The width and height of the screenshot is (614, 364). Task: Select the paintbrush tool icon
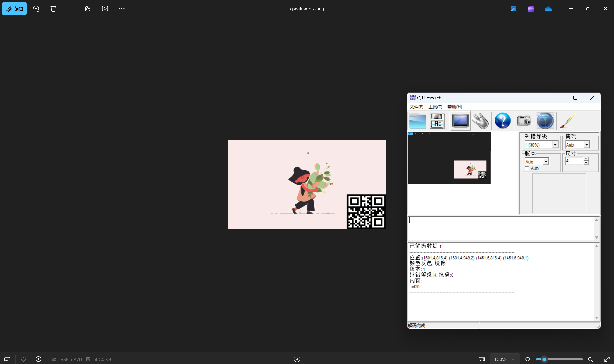click(568, 121)
